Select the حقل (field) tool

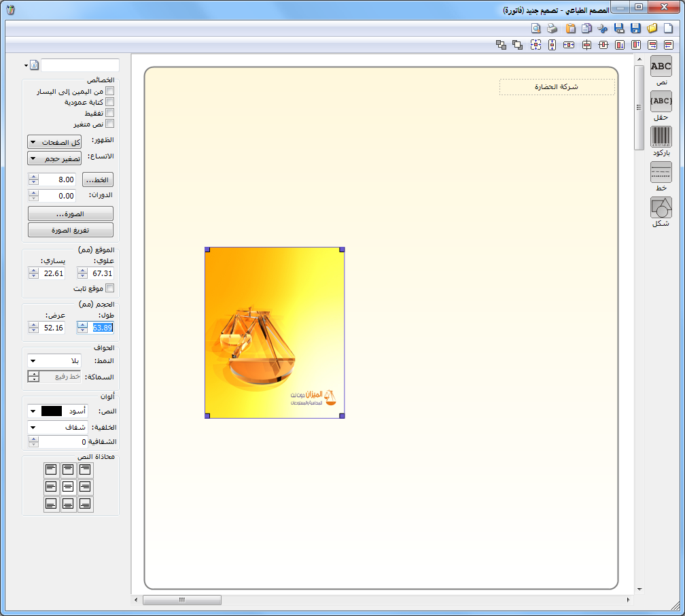point(661,101)
